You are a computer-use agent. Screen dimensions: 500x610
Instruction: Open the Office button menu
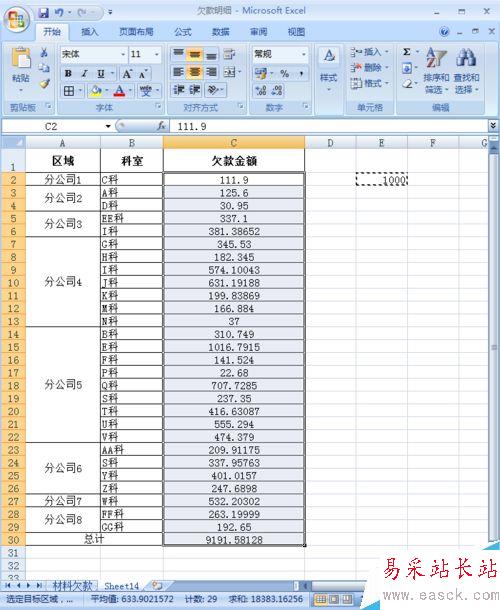(x=17, y=19)
